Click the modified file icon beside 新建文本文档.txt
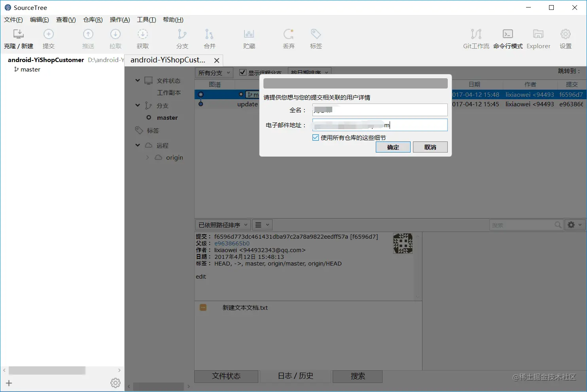Image resolution: width=587 pixels, height=392 pixels. [203, 307]
